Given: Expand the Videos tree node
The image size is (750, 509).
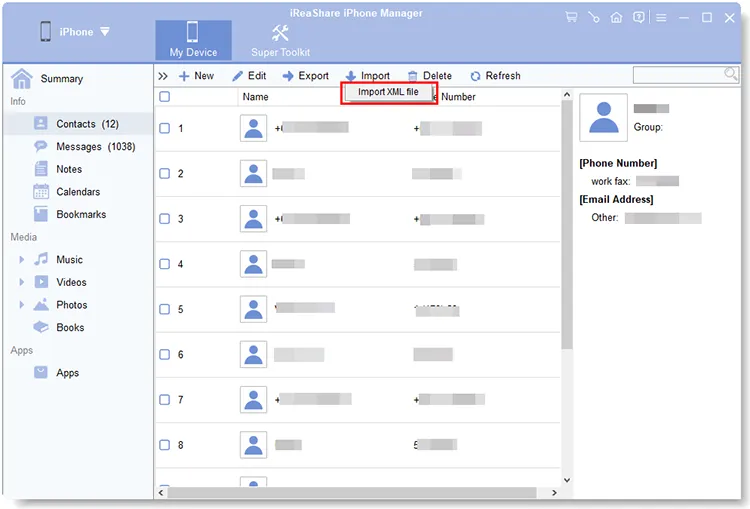Looking at the screenshot, I should coord(22,282).
